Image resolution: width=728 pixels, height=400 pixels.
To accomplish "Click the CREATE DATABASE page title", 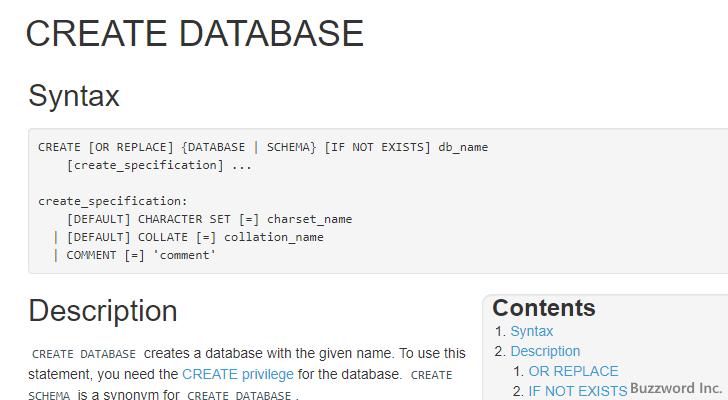I will point(195,33).
